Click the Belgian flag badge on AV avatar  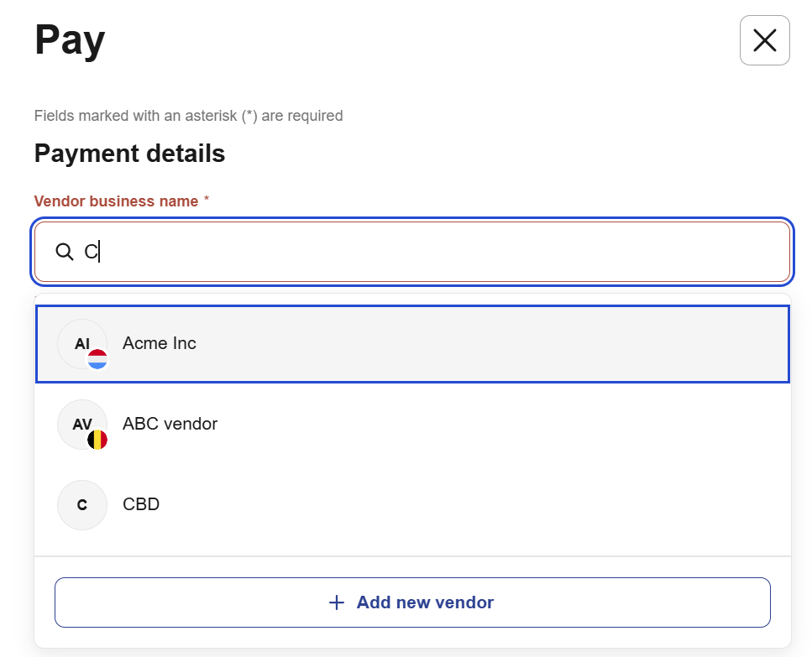(x=97, y=440)
